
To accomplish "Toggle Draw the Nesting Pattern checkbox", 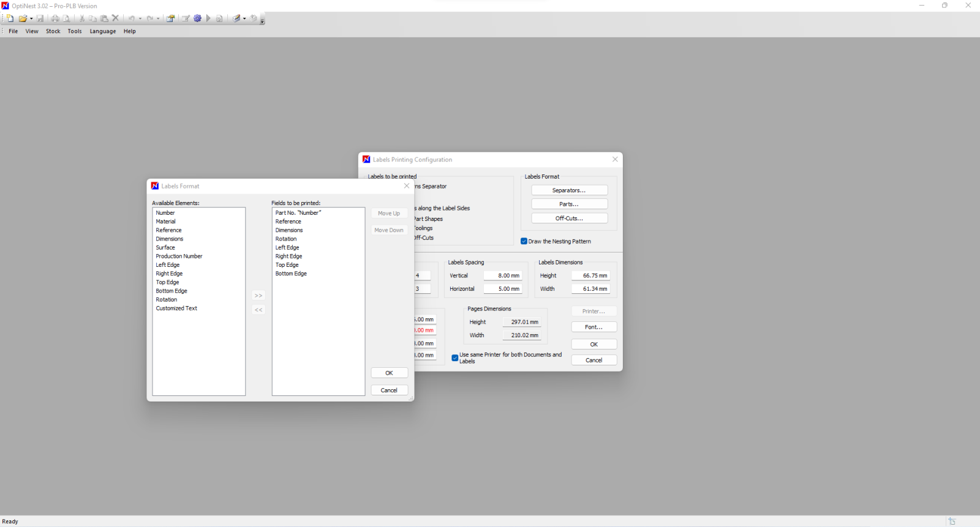I will click(x=524, y=241).
